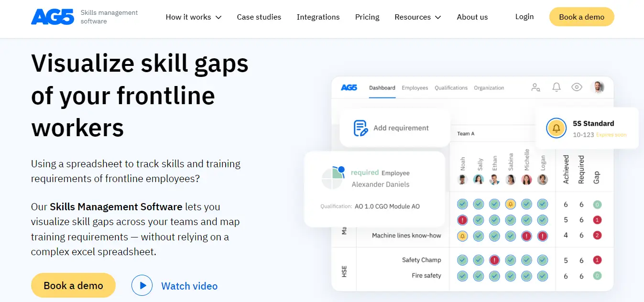Viewport: 644px width, 302px height.
Task: Click the Safety Champ row label
Action: pos(422,260)
